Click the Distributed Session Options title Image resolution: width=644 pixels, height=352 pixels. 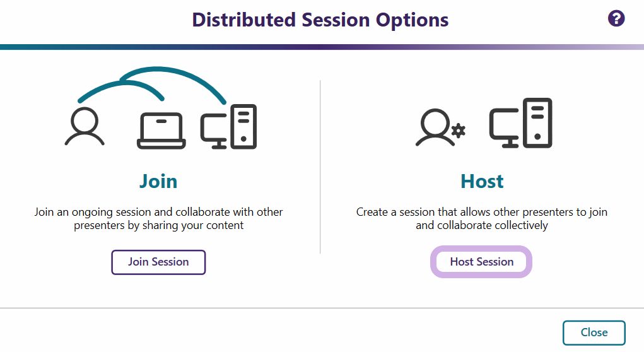320,20
